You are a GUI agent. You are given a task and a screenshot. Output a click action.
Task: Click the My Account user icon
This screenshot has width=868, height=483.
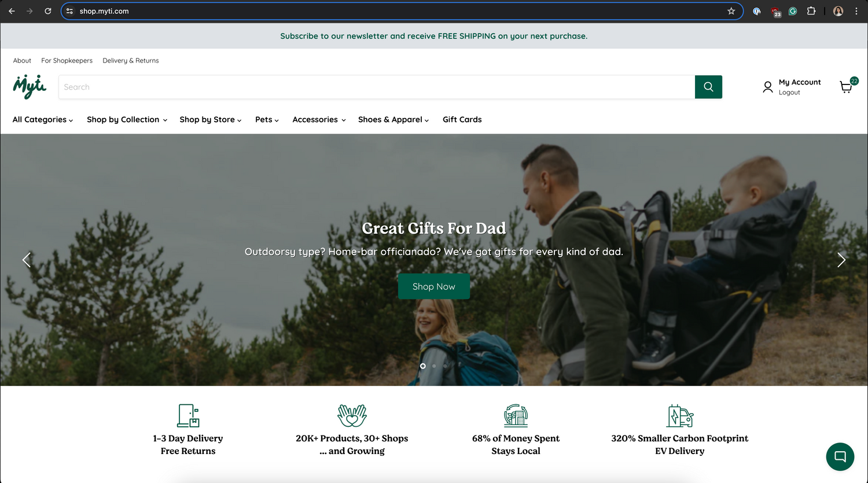(x=768, y=87)
